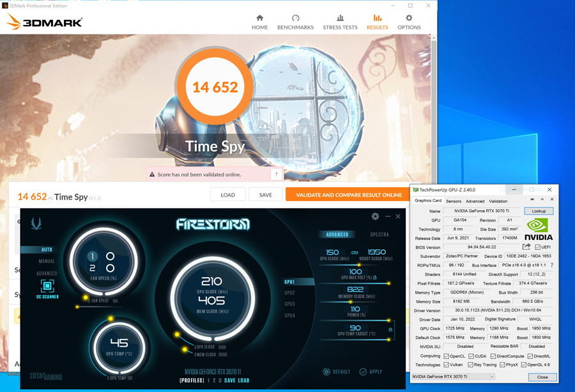Click the GPU name field in GPU-Z
Screen dimensions: 575x392
pos(482,211)
